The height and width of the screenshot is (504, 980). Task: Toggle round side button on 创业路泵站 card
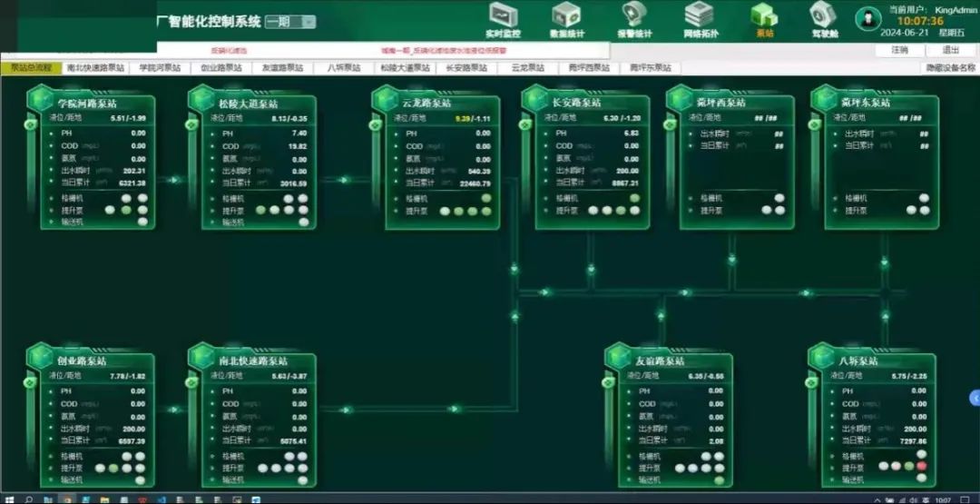click(31, 382)
